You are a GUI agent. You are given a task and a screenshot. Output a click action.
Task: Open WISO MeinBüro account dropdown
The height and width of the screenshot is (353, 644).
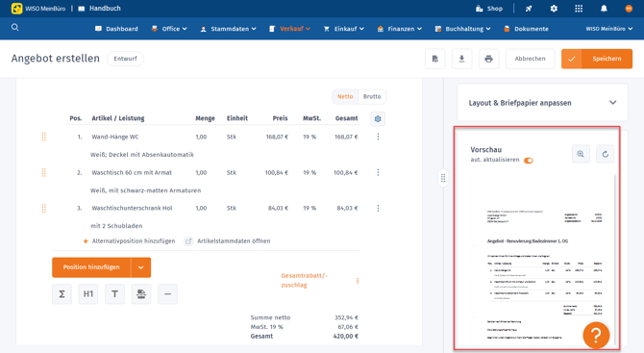[609, 29]
